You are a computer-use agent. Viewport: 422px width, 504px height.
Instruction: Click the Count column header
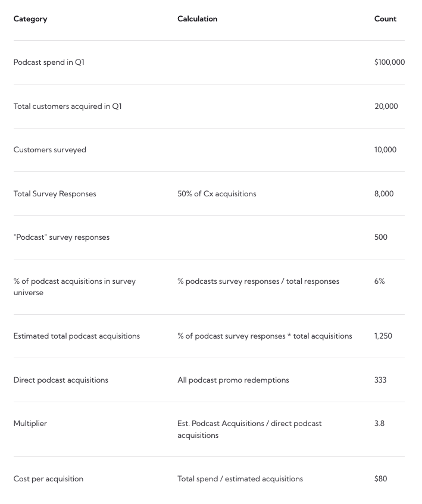pos(385,19)
